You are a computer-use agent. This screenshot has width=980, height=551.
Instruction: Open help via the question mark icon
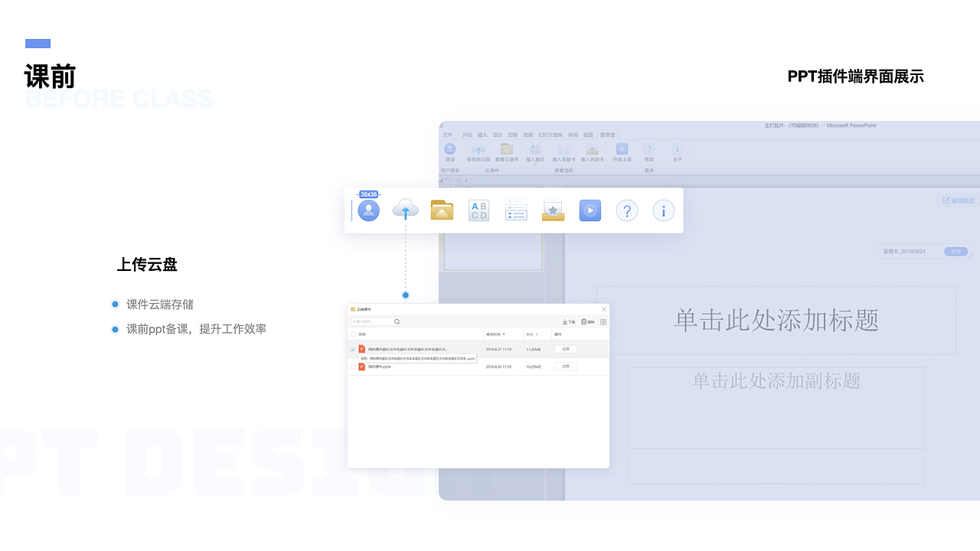pos(626,210)
